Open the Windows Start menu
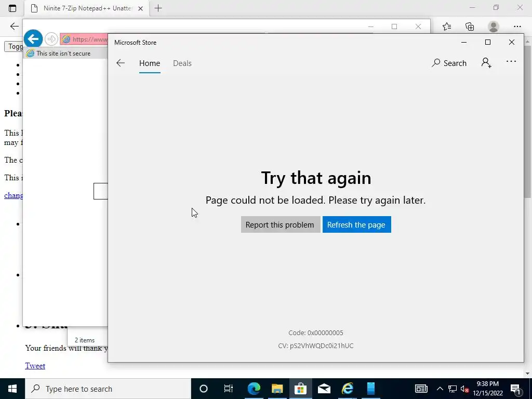This screenshot has width=532, height=399. pyautogui.click(x=12, y=389)
